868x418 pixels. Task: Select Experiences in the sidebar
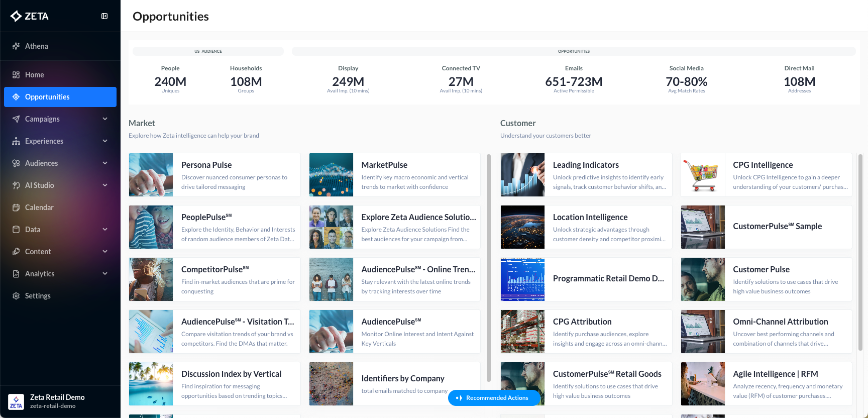point(44,141)
